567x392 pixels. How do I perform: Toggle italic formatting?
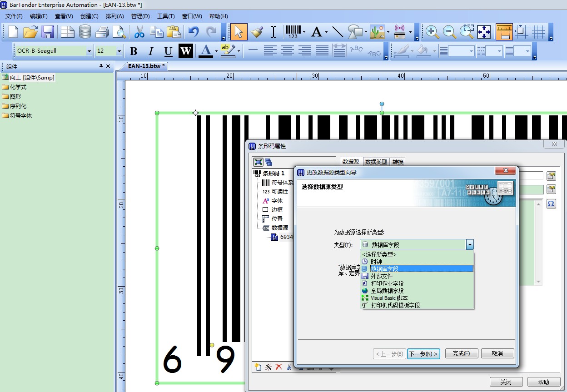[x=151, y=51]
